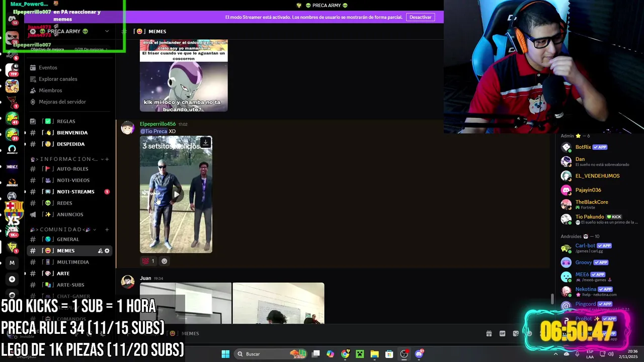The height and width of the screenshot is (362, 644).
Task: Add channel to INFORMACION category plus icon
Action: pyautogui.click(x=107, y=159)
